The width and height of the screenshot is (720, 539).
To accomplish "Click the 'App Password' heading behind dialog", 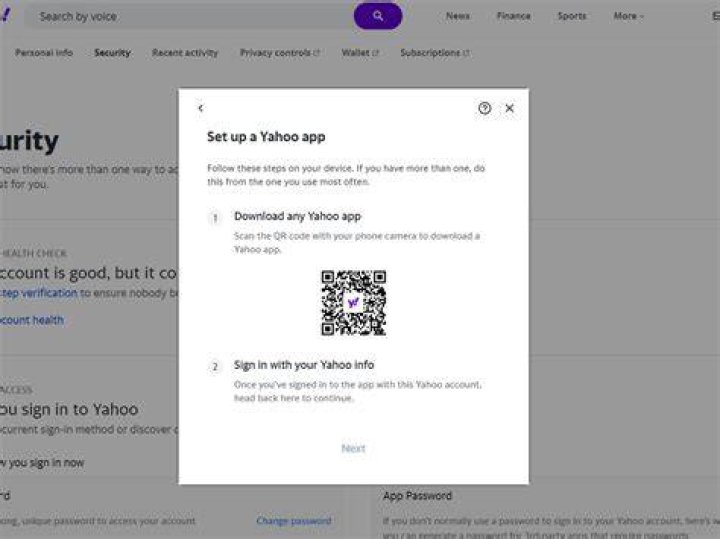I will (417, 496).
